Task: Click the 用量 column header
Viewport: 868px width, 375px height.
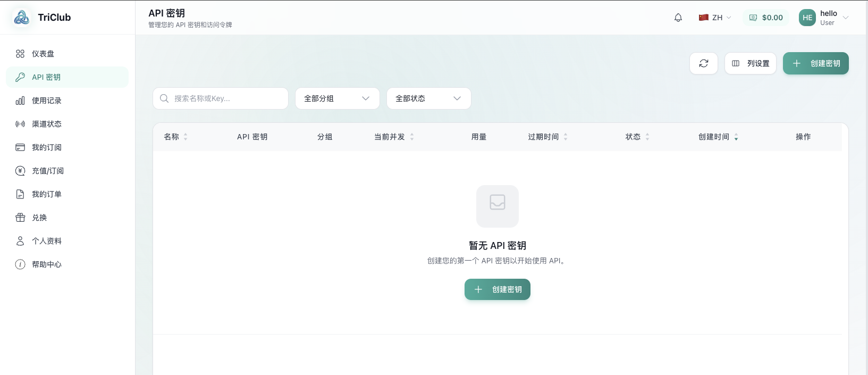Action: pyautogui.click(x=479, y=137)
